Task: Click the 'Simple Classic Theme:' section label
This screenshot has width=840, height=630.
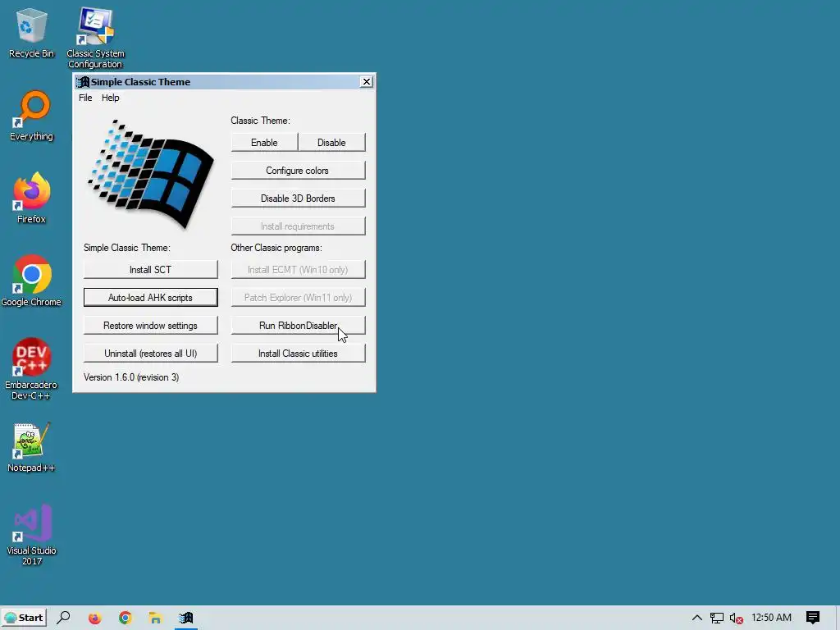Action: click(x=127, y=248)
